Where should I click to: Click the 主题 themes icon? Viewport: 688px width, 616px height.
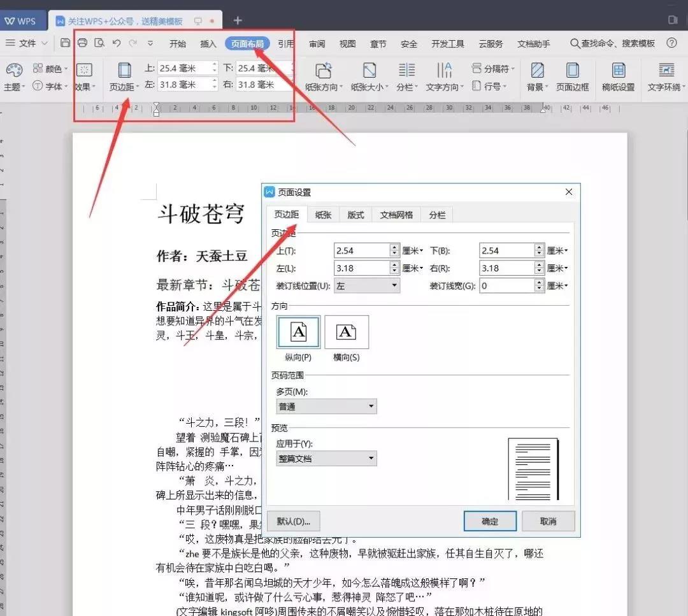pos(13,70)
